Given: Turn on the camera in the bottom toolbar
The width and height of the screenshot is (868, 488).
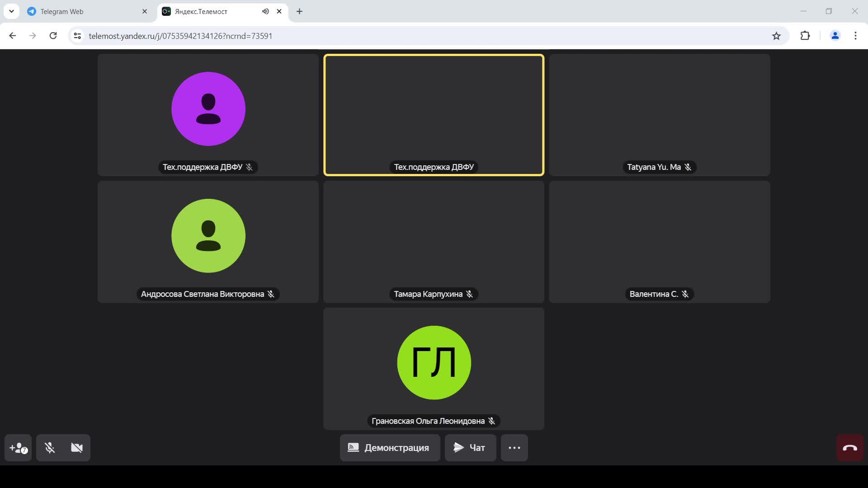Looking at the screenshot, I should 77,448.
